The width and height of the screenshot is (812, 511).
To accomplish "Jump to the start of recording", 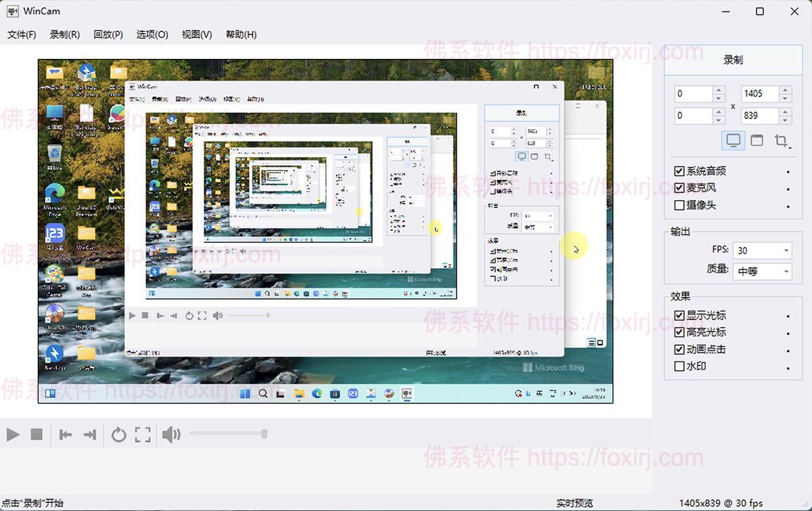I will point(66,435).
